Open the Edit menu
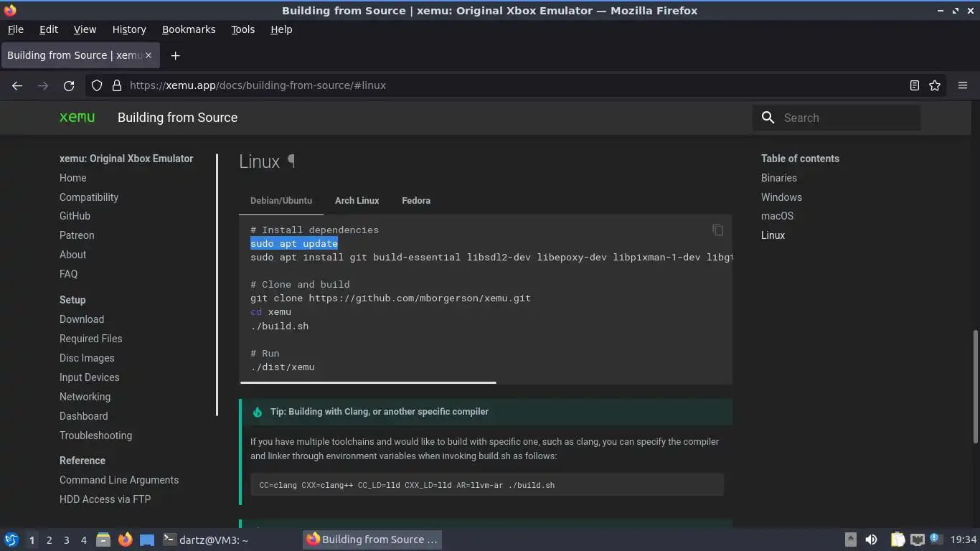 [x=49, y=29]
